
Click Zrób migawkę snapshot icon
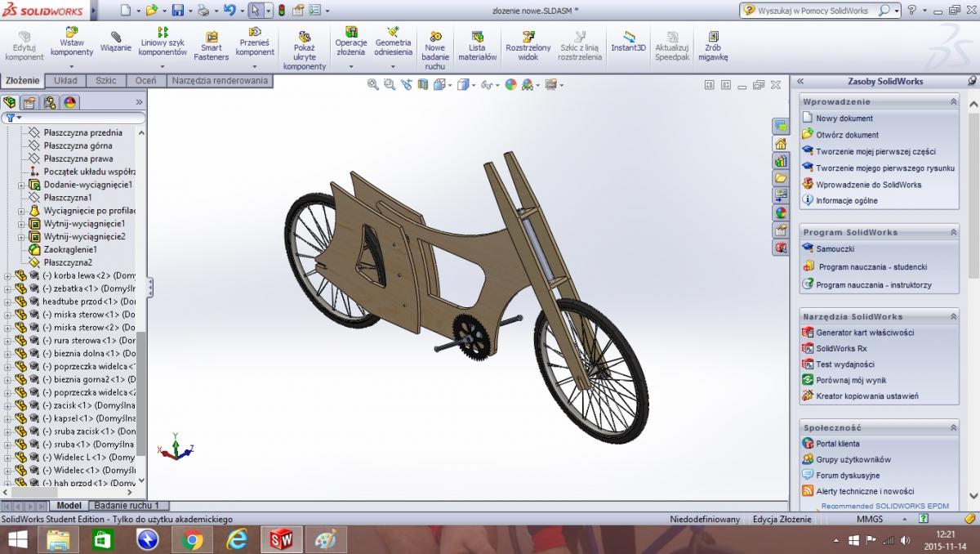pyautogui.click(x=713, y=36)
